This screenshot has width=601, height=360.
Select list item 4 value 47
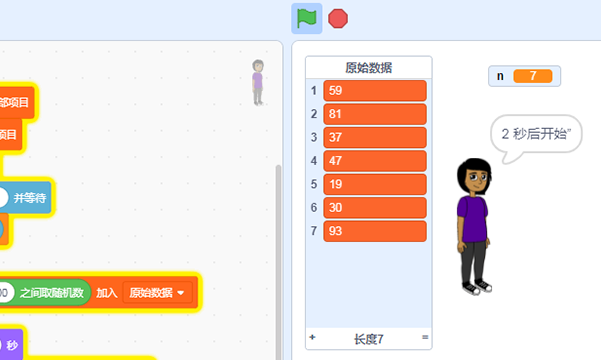[x=375, y=161]
